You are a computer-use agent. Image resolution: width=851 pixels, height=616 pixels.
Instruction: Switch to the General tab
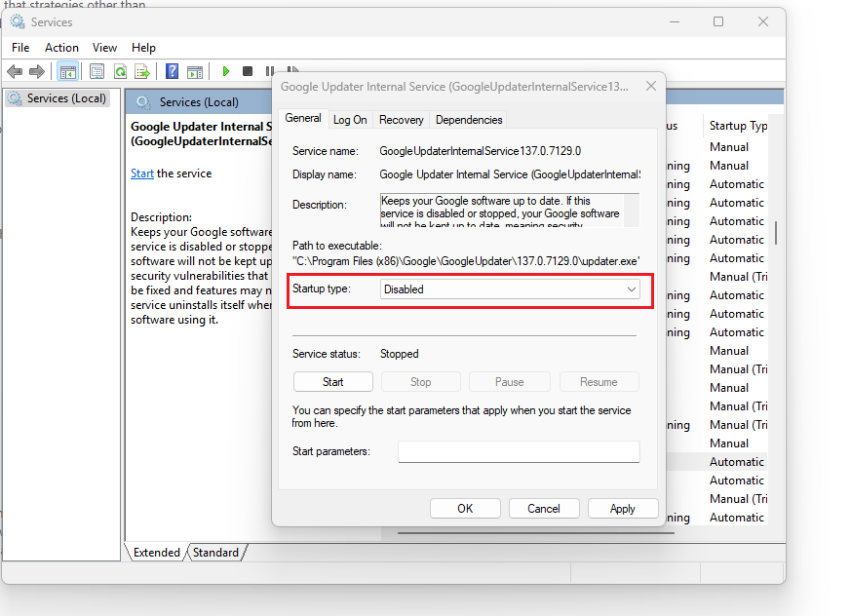[303, 118]
